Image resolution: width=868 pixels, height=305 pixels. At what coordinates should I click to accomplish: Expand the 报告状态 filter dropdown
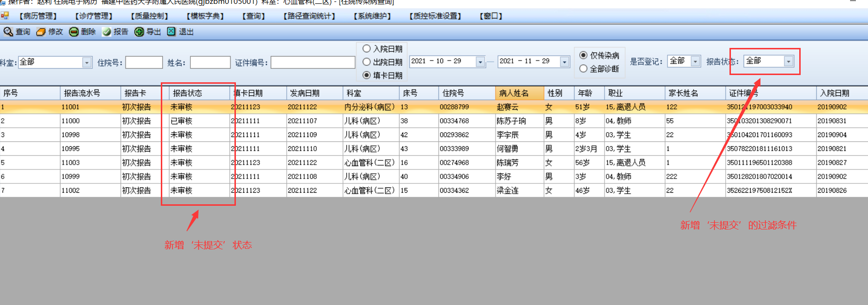click(789, 61)
